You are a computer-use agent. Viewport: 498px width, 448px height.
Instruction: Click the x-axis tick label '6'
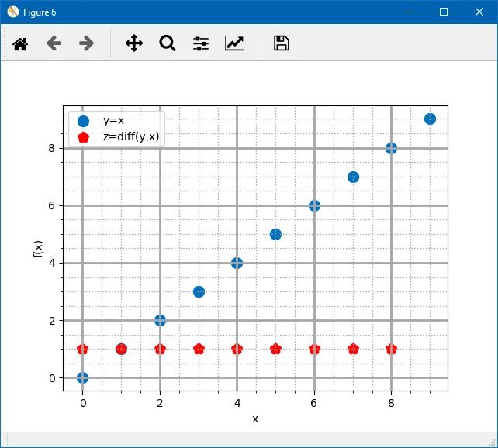point(314,403)
